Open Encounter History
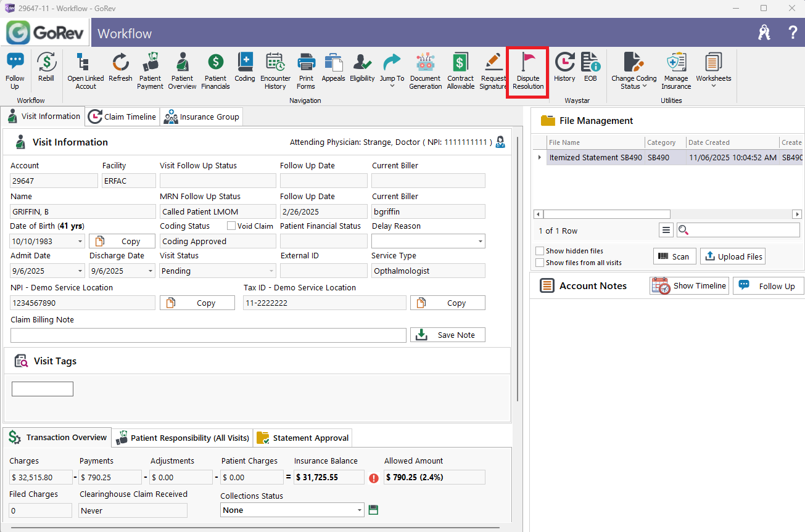 [275, 72]
